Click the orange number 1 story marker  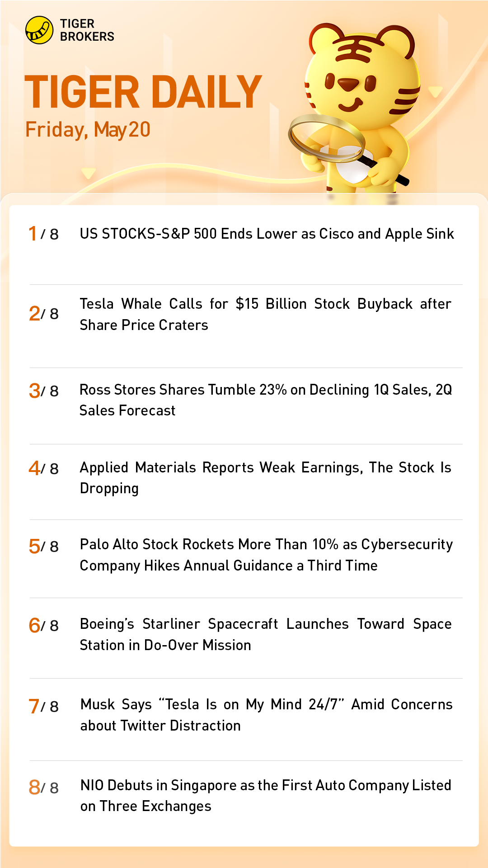tap(33, 234)
